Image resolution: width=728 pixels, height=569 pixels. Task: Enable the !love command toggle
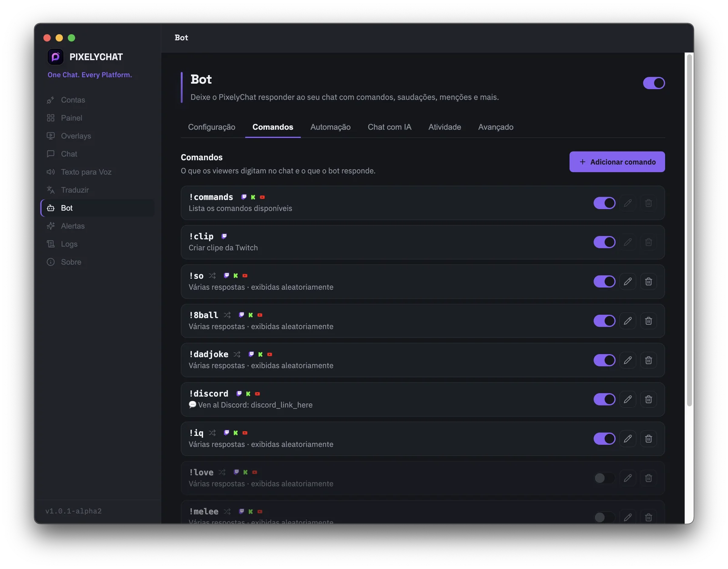pos(604,478)
